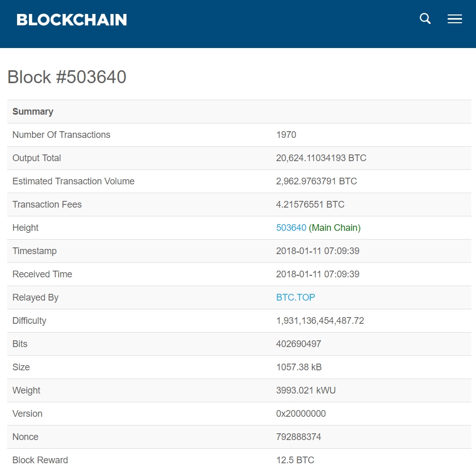Open the BTC.TOP relay link
The image size is (476, 471).
coord(295,297)
